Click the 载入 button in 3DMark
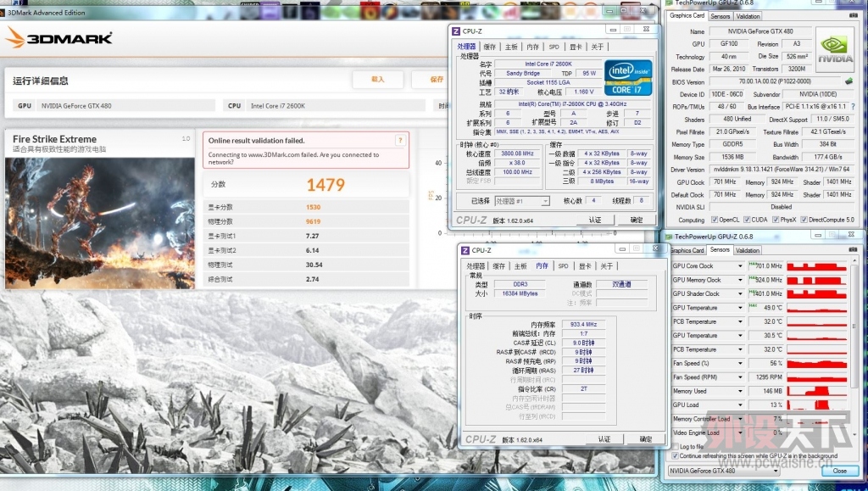Viewport: 868px width, 491px height. click(377, 80)
